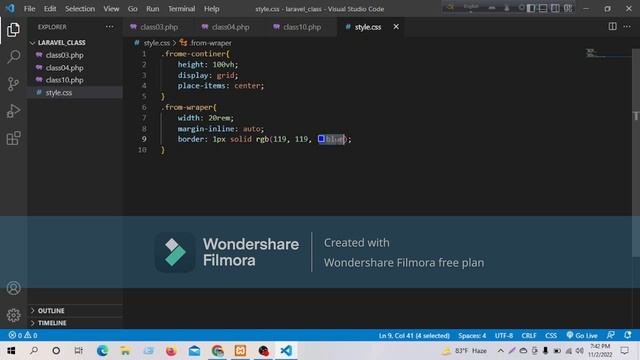Open the Go menu
The image size is (640, 360).
click(x=132, y=9)
